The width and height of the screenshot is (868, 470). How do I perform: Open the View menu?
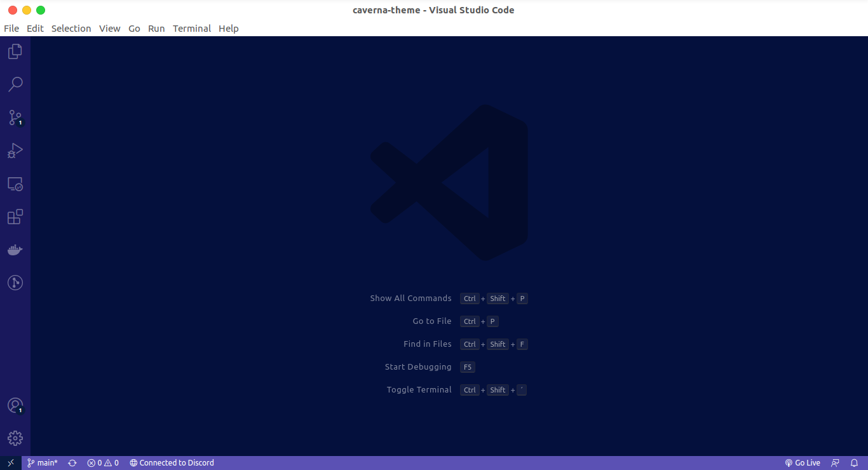tap(110, 29)
